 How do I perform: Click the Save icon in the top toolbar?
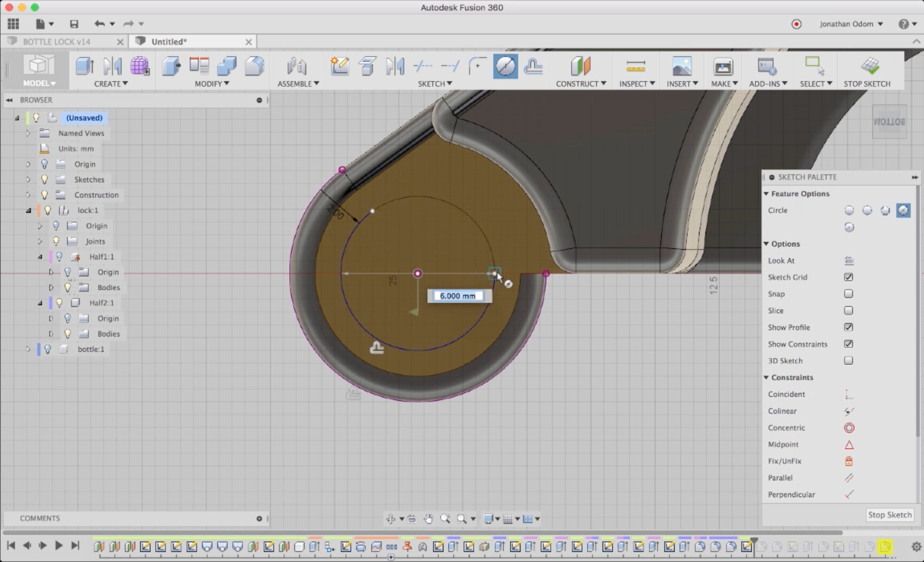[74, 24]
